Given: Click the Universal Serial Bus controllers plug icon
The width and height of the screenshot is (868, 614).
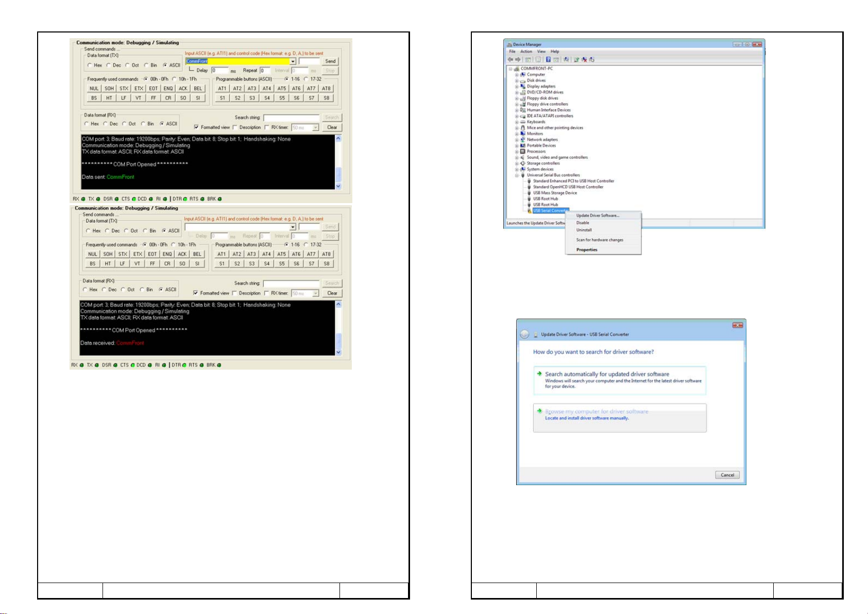Looking at the screenshot, I should [x=523, y=175].
